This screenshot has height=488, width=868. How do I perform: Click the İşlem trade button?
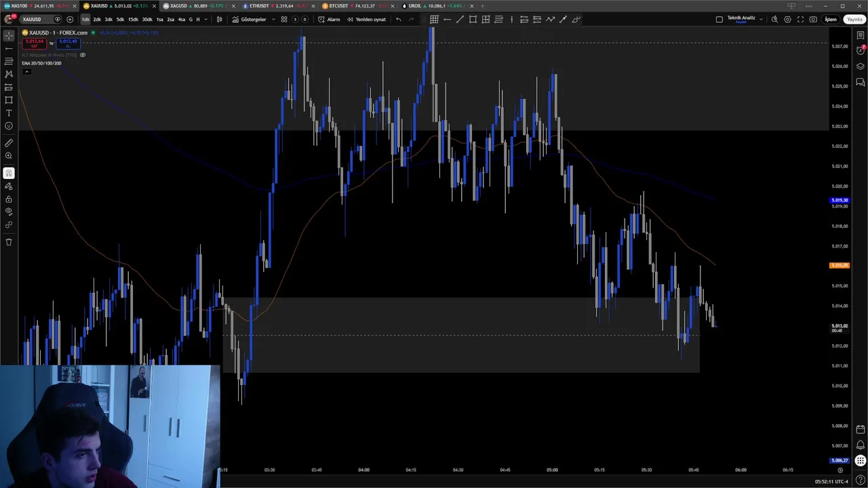click(x=831, y=20)
